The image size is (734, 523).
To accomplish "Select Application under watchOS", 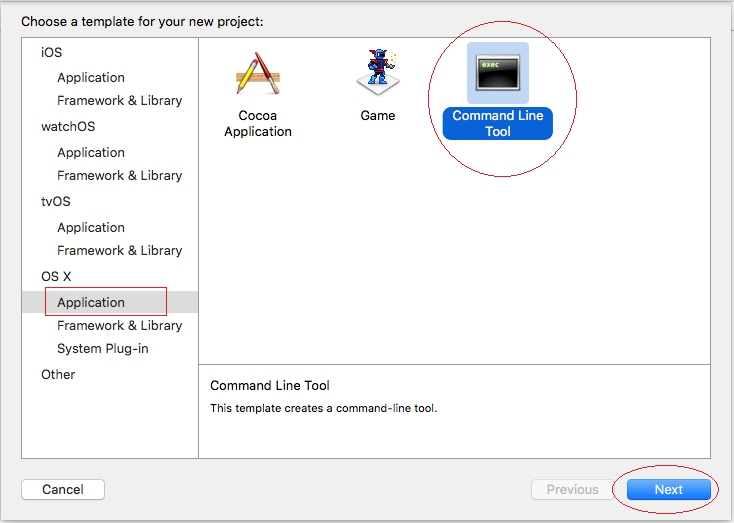I will [x=91, y=152].
